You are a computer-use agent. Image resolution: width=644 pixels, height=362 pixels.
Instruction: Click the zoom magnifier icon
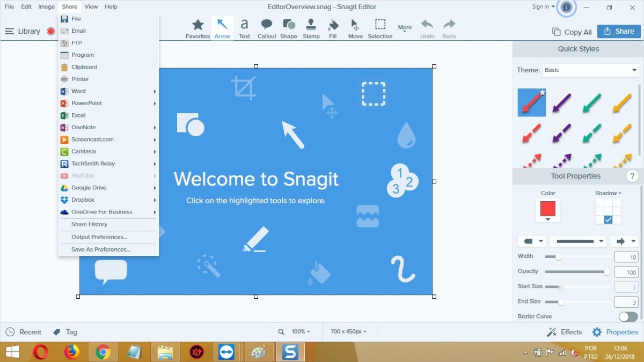pos(281,332)
